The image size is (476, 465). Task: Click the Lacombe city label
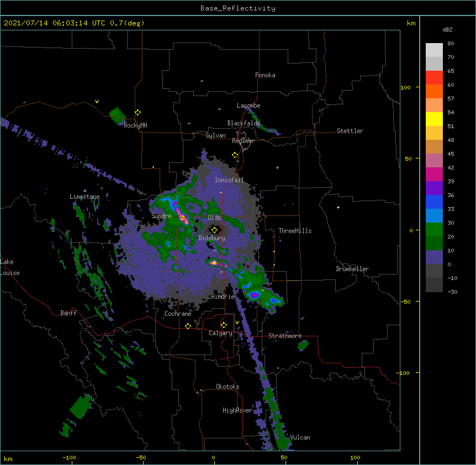coord(248,105)
